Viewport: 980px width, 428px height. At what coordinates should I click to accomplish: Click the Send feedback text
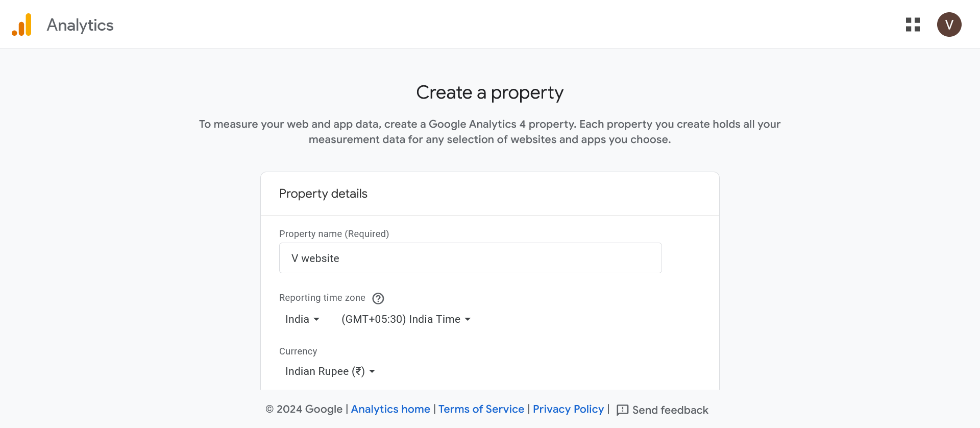(670, 410)
